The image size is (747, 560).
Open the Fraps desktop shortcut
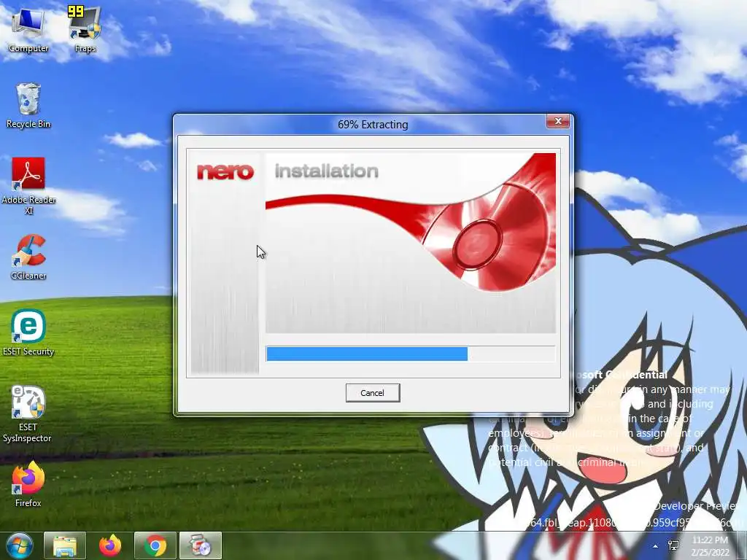tap(85, 29)
